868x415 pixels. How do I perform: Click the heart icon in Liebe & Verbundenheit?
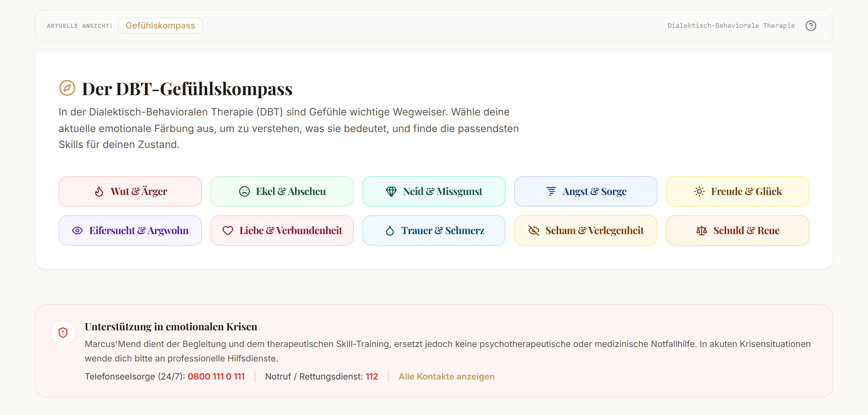point(228,230)
